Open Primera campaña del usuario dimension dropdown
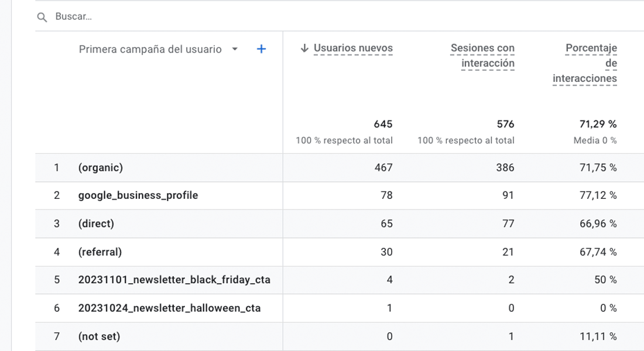Image resolution: width=644 pixels, height=351 pixels. pyautogui.click(x=235, y=49)
